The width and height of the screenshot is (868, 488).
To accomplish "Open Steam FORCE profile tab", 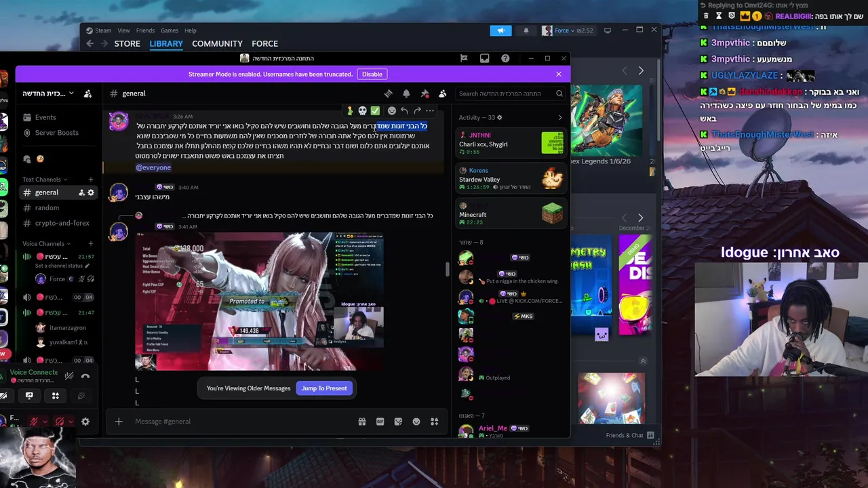I will pyautogui.click(x=265, y=43).
